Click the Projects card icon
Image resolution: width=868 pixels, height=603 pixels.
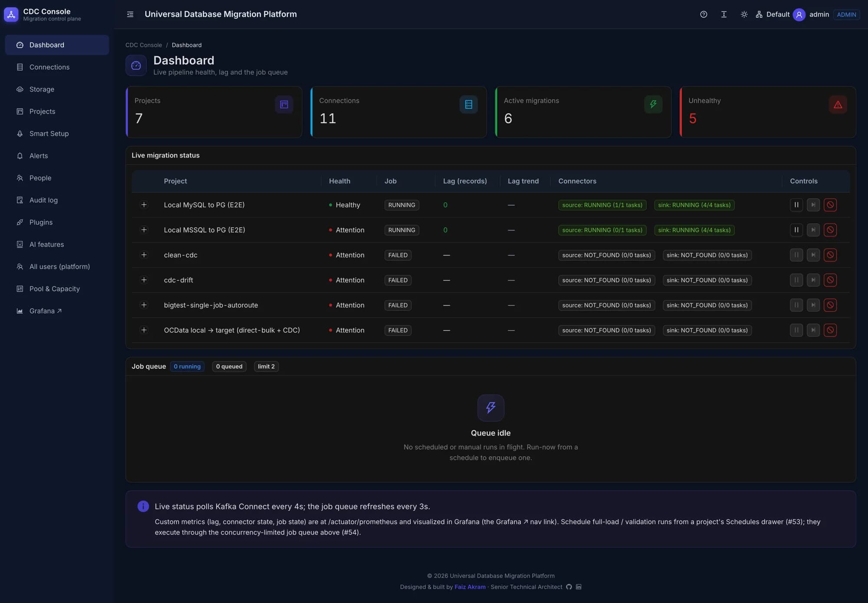[x=284, y=105]
